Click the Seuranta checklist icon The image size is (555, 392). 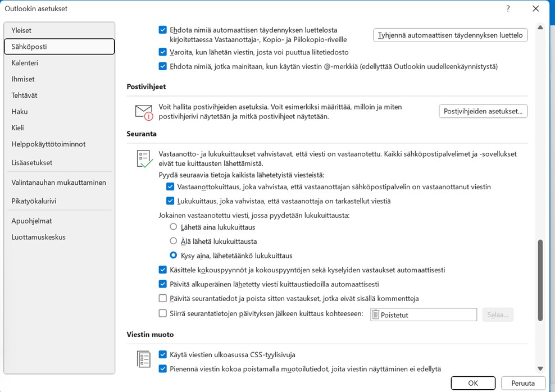[144, 158]
